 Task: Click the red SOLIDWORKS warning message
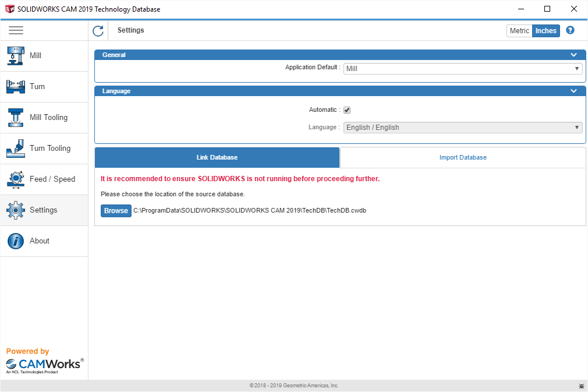click(x=240, y=179)
